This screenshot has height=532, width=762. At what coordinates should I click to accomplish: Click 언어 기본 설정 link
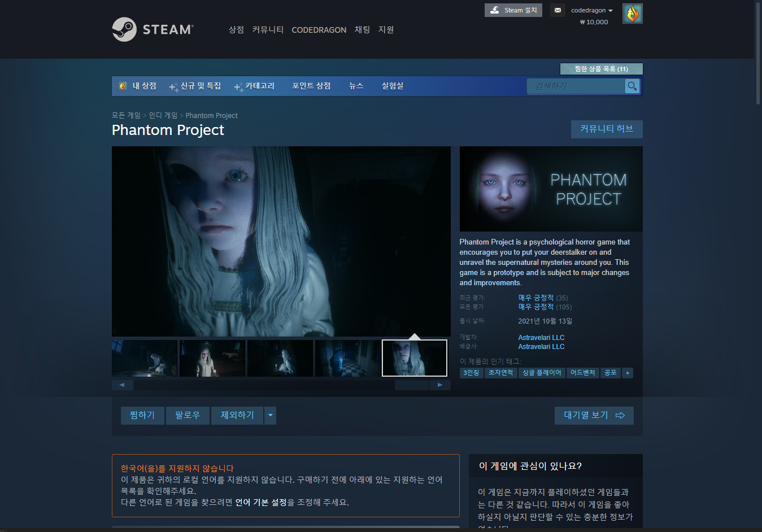(261, 502)
